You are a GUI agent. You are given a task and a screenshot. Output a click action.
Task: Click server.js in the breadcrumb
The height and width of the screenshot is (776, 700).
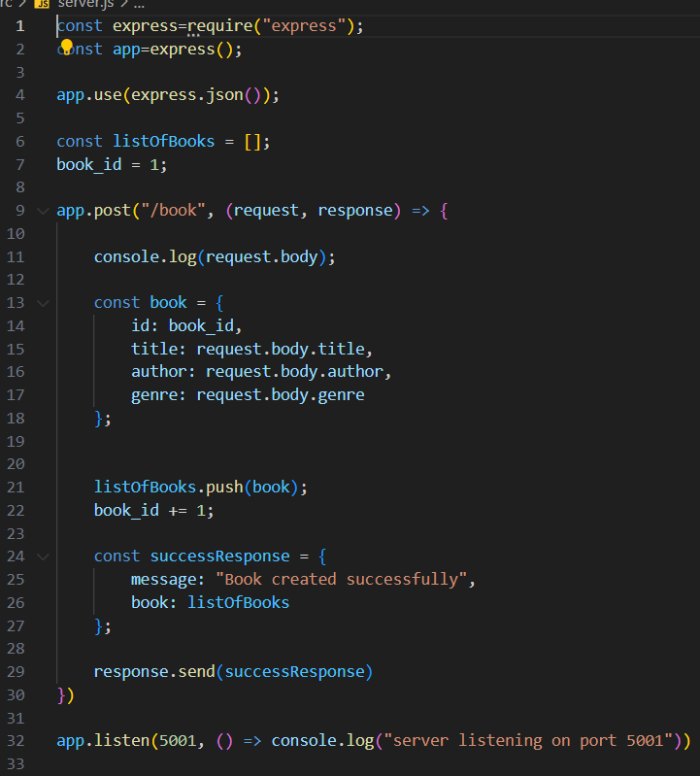[85, 5]
